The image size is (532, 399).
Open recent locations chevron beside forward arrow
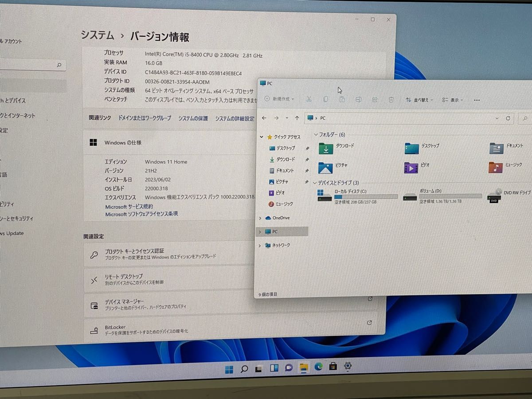[x=287, y=118]
